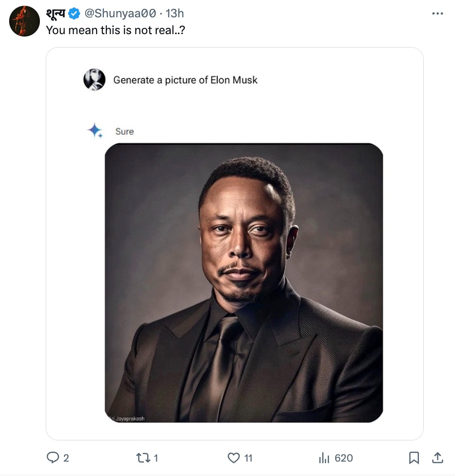Open the generated portrait image
This screenshot has height=476, width=455.
coord(244,283)
